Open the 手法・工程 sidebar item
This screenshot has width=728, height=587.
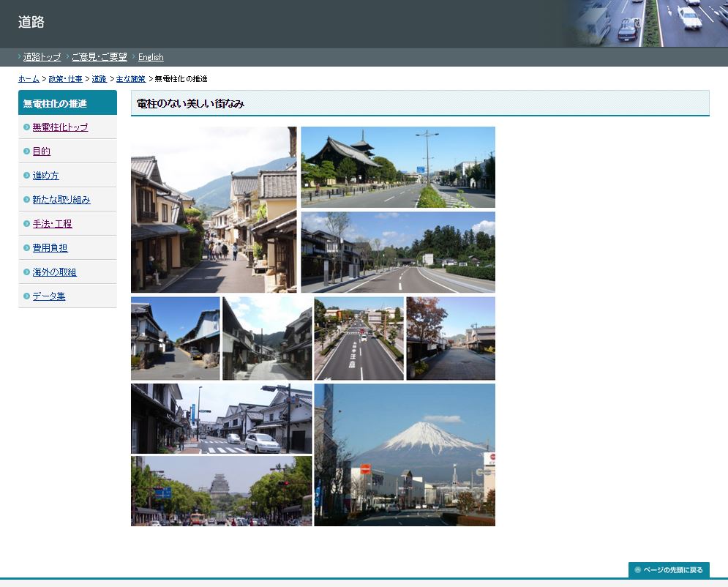(x=52, y=224)
